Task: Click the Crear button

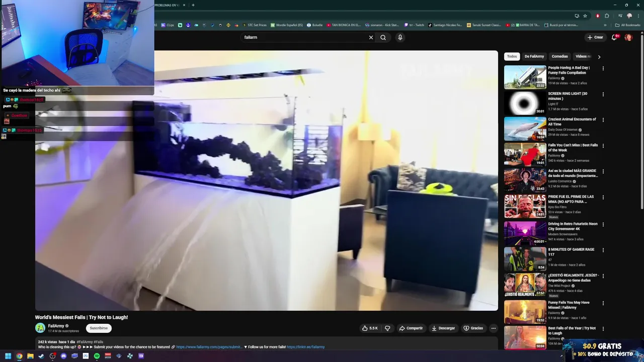Action: [x=595, y=37]
